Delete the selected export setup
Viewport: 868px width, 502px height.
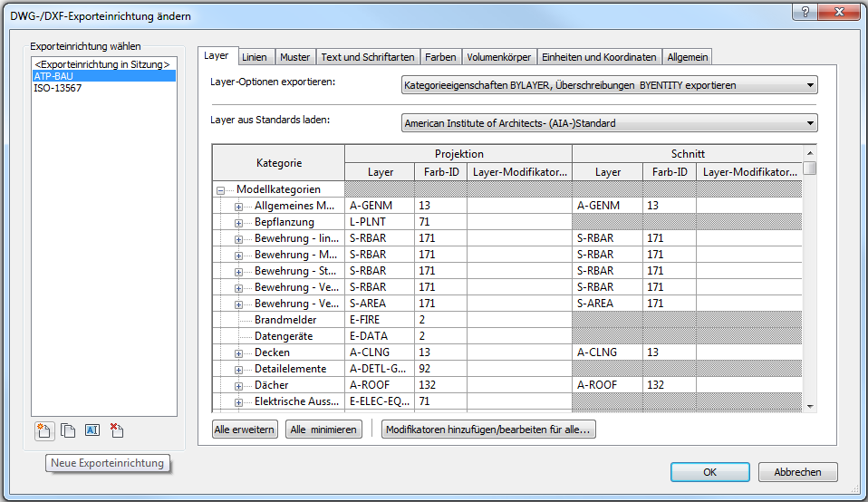(116, 430)
